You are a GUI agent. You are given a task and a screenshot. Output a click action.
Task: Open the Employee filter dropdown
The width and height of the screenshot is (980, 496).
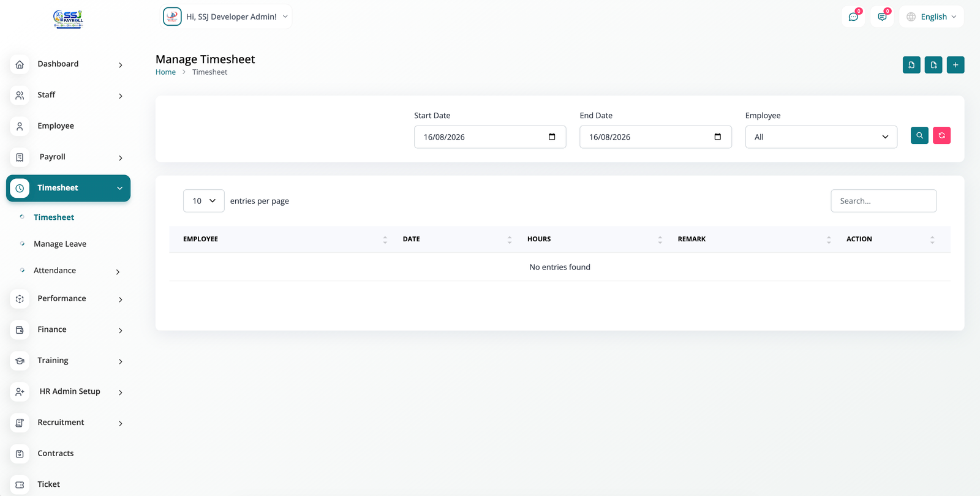pyautogui.click(x=821, y=137)
